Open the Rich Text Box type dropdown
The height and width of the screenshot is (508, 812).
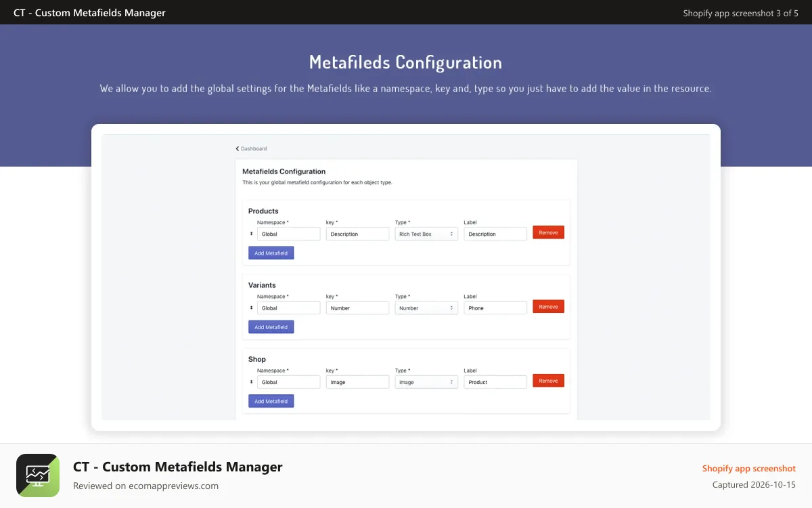click(x=426, y=234)
